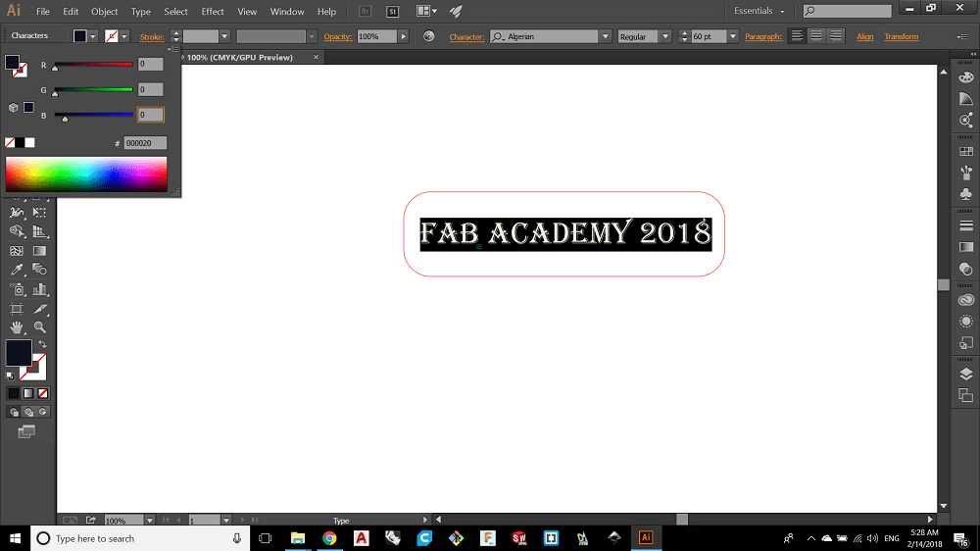The image size is (980, 551).
Task: Open the Creative Cloud Libraries panel
Action: tap(965, 300)
